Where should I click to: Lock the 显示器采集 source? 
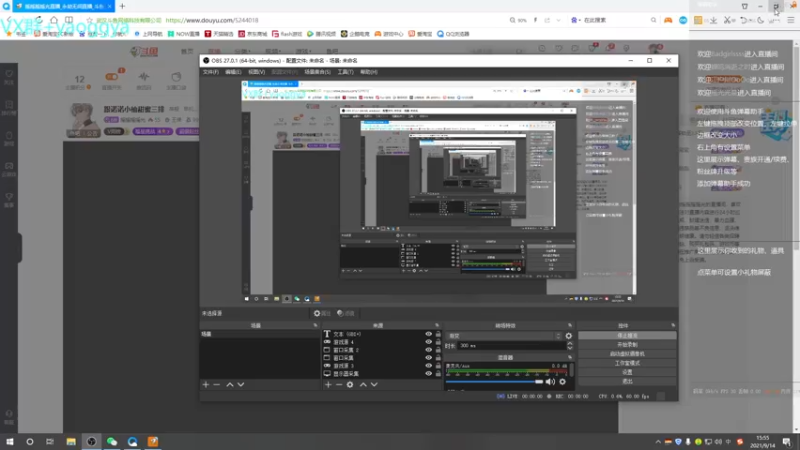[x=438, y=373]
